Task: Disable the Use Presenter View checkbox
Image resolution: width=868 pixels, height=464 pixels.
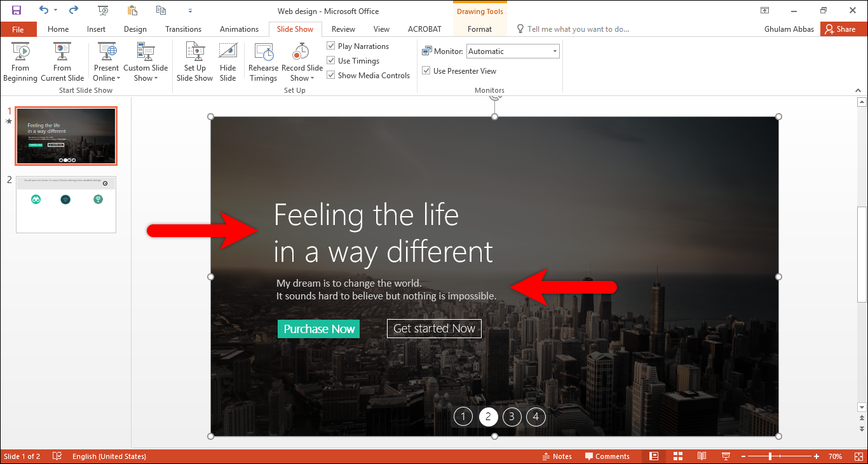Action: point(426,71)
